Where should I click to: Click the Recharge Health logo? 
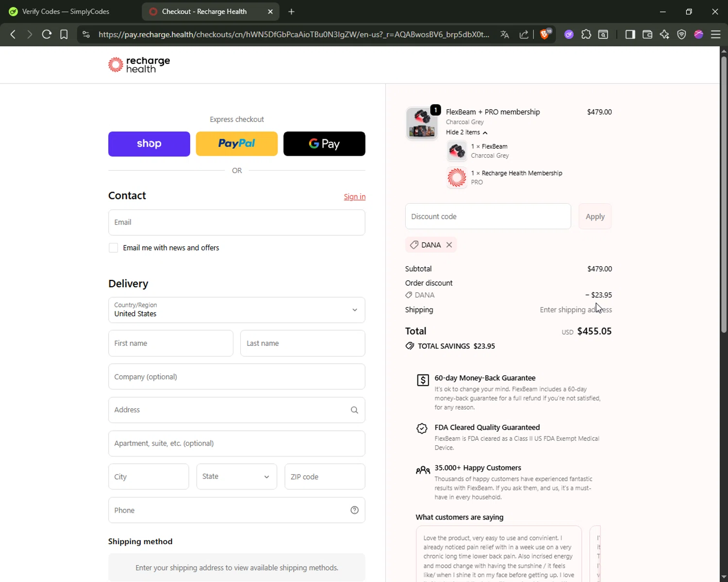coord(139,65)
